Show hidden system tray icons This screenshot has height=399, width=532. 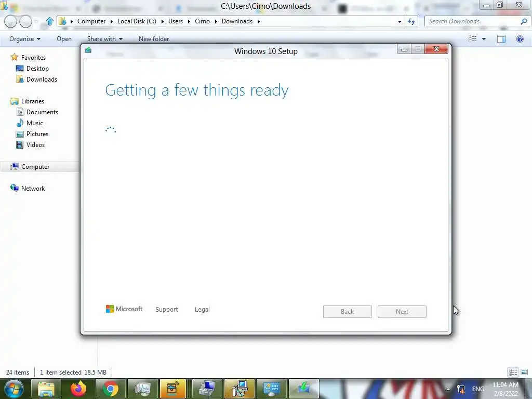point(448,389)
